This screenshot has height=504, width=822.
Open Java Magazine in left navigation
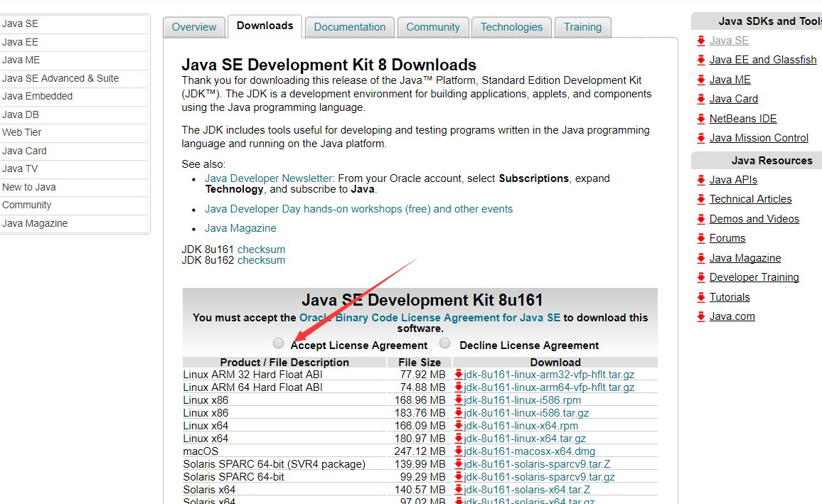point(73,223)
